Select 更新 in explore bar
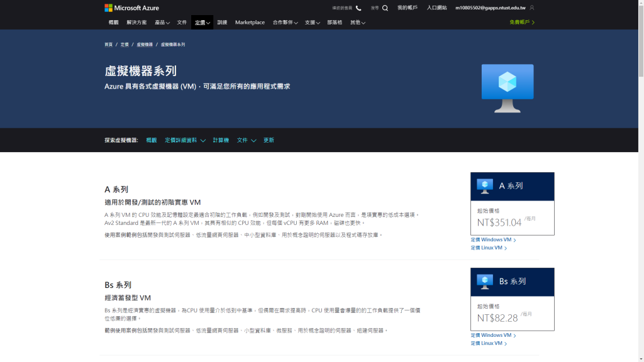This screenshot has width=644, height=362. [x=269, y=140]
